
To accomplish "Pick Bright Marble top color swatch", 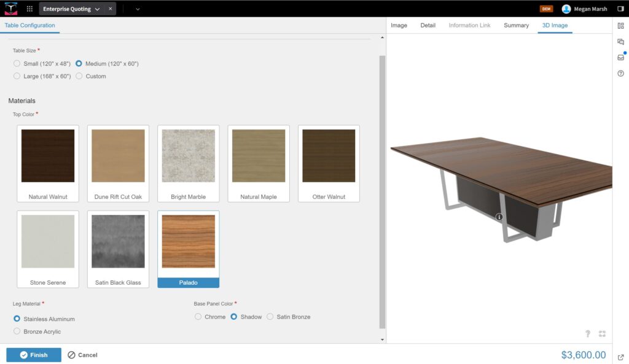I will 188,163.
